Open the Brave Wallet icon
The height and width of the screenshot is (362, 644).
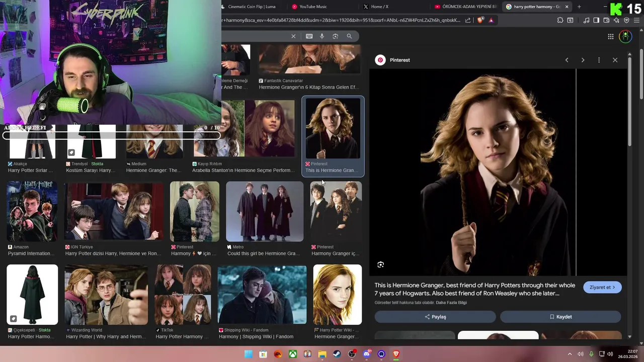606,20
